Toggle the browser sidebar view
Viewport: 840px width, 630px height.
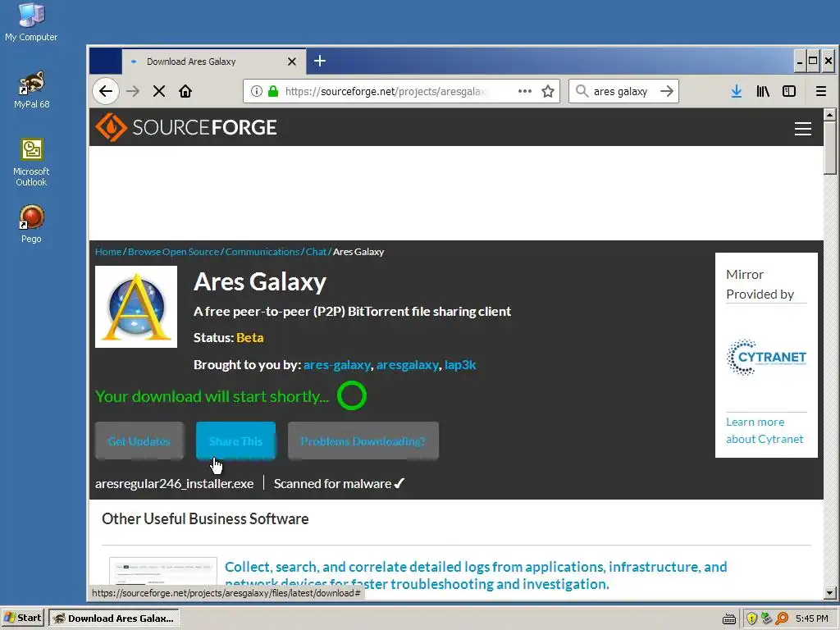tap(789, 91)
